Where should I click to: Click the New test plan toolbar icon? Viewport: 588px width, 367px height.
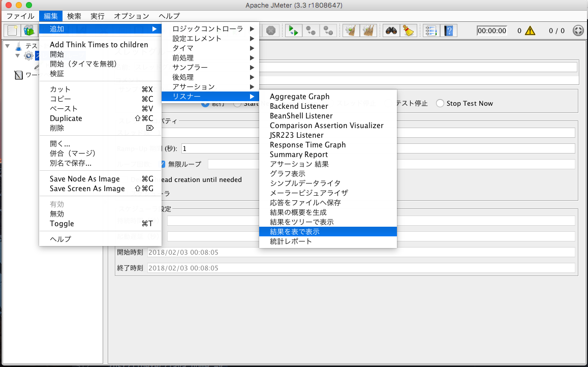click(12, 30)
